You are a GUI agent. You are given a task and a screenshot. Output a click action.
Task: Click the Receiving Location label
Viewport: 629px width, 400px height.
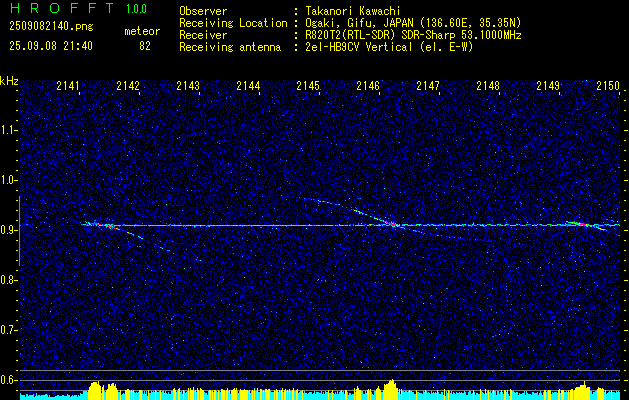point(233,23)
